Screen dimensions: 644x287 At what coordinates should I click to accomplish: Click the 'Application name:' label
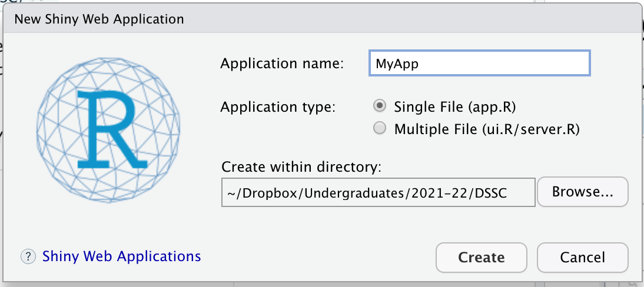pos(282,64)
